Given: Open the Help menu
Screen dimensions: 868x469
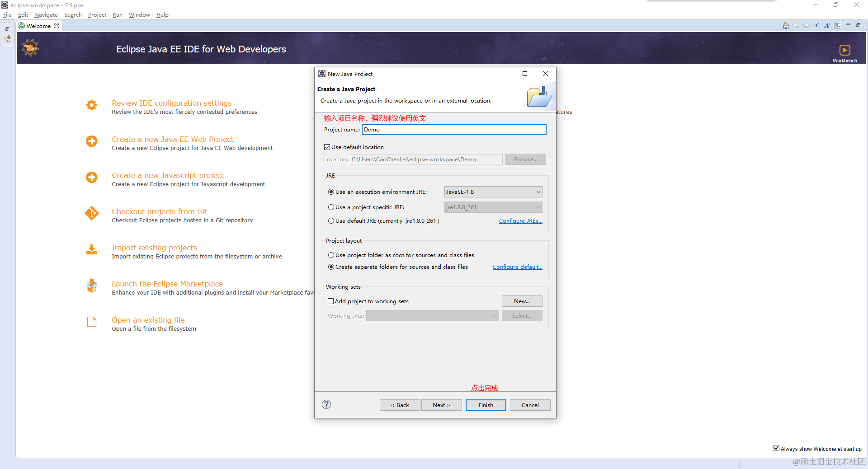Looking at the screenshot, I should (x=162, y=14).
